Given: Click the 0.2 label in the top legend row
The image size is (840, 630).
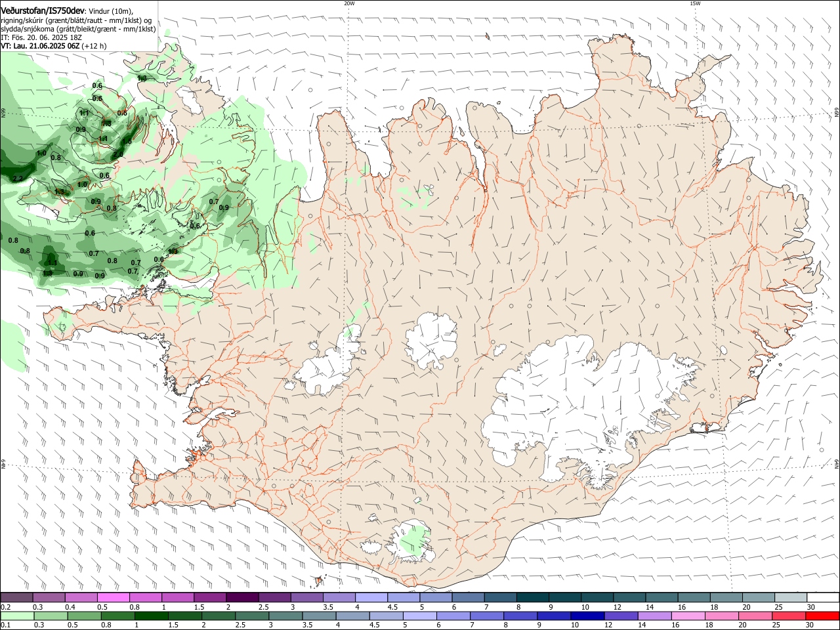Looking at the screenshot, I should [x=6, y=607].
